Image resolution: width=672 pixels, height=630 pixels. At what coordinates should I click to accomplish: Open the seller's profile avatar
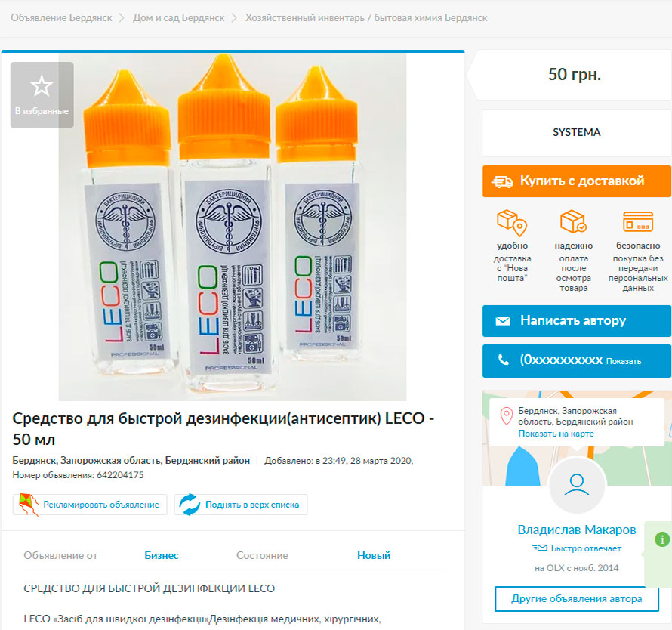tap(577, 485)
